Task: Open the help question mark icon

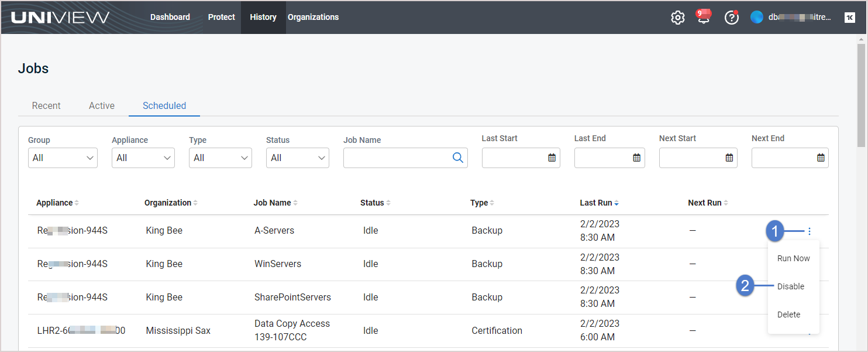Action: (732, 18)
